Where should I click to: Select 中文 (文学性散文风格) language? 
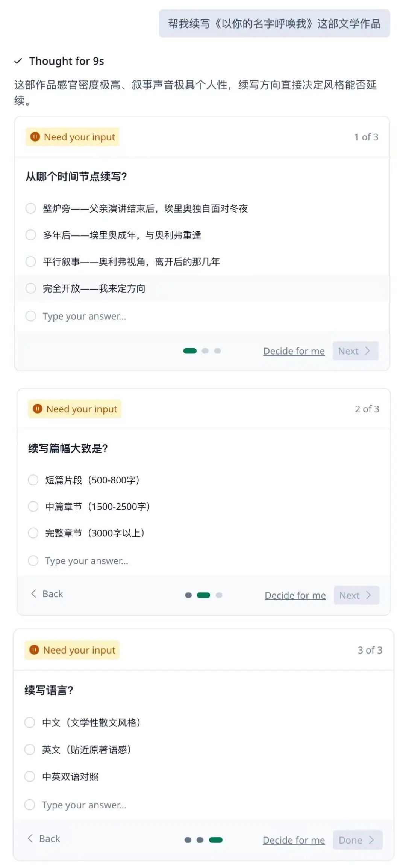point(30,723)
